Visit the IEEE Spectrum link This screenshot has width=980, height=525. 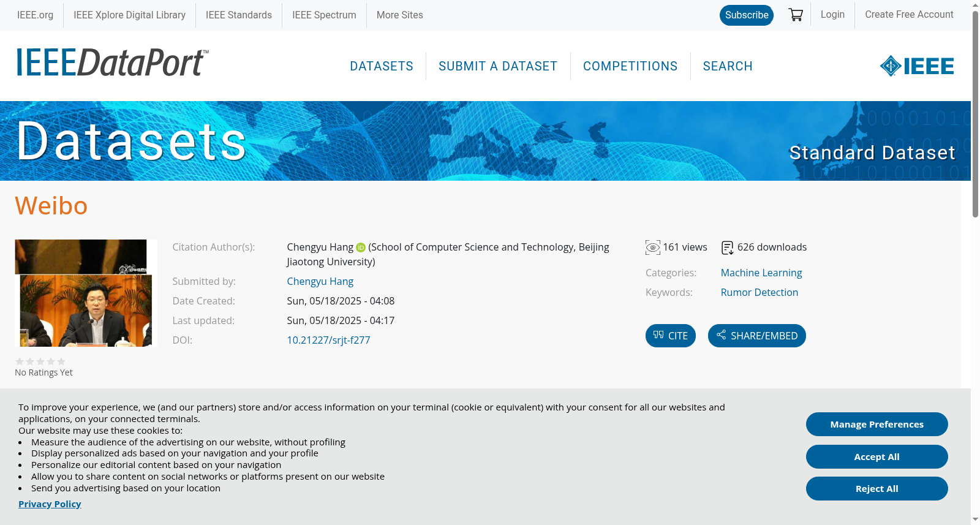324,15
